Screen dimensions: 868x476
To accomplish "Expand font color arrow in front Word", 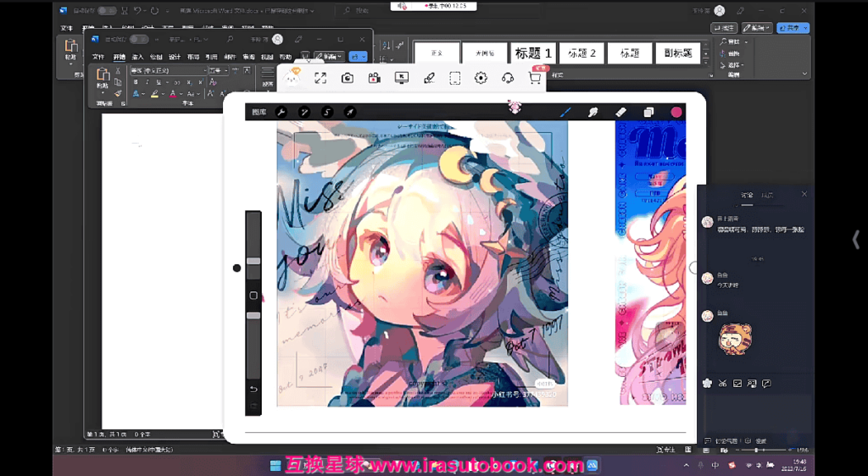I will (x=181, y=95).
